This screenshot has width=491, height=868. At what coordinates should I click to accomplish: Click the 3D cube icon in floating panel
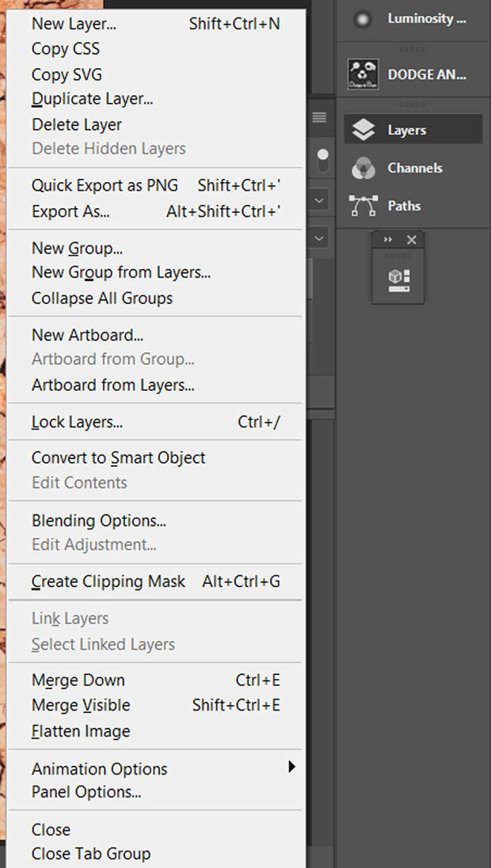(x=398, y=281)
